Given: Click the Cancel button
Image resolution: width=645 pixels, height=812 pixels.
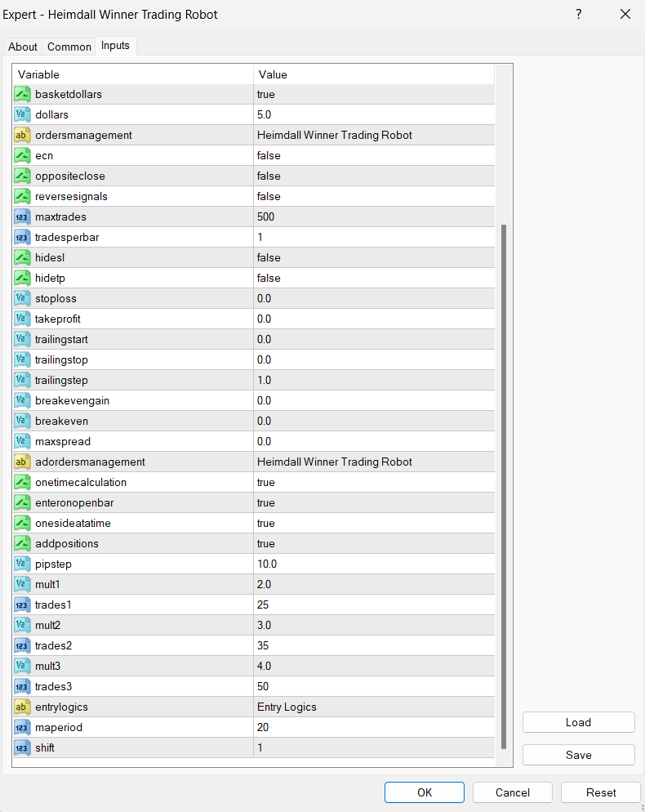Looking at the screenshot, I should tap(513, 792).
